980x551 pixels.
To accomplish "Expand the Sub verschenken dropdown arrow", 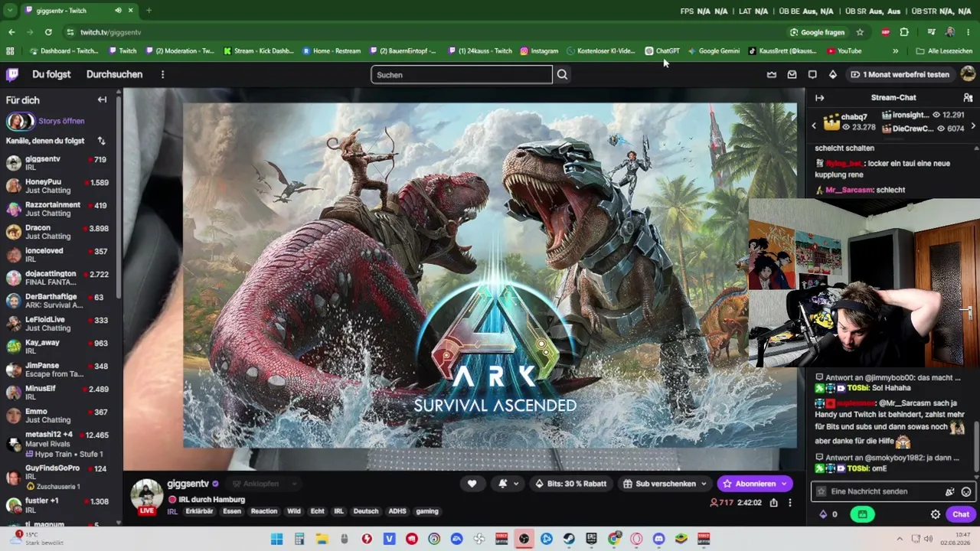I will coord(703,484).
